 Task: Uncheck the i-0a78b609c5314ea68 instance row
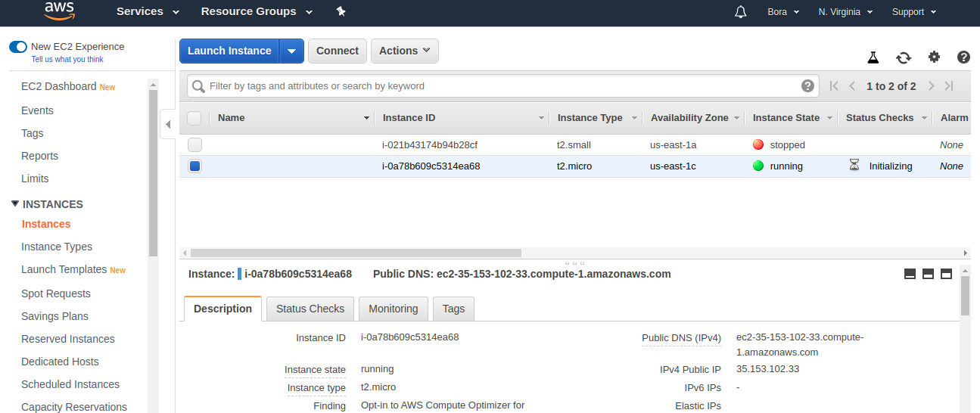tap(195, 166)
